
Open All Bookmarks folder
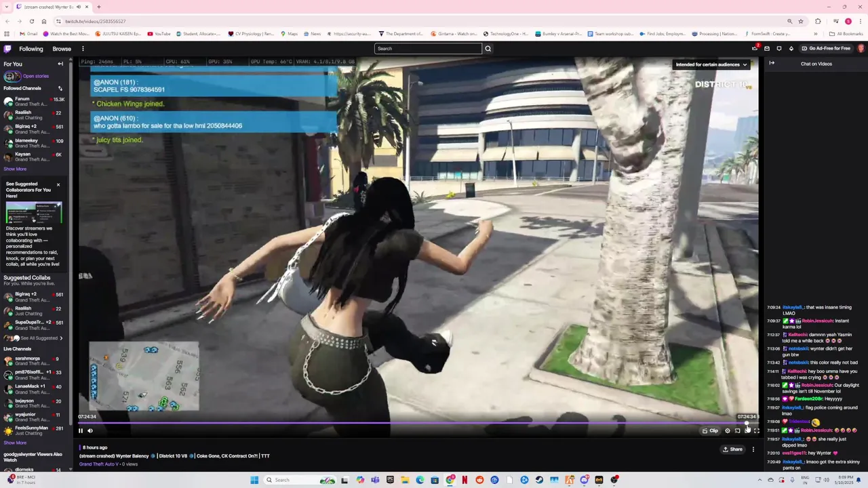(x=846, y=34)
